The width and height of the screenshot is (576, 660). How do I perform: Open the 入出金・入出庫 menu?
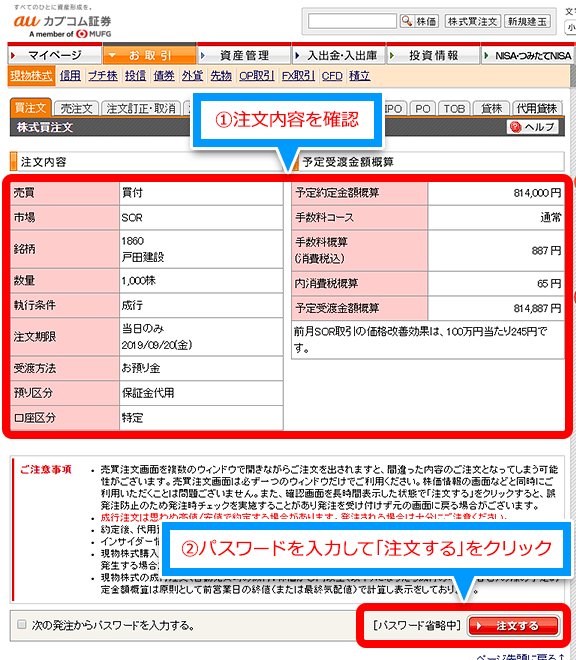(339, 55)
